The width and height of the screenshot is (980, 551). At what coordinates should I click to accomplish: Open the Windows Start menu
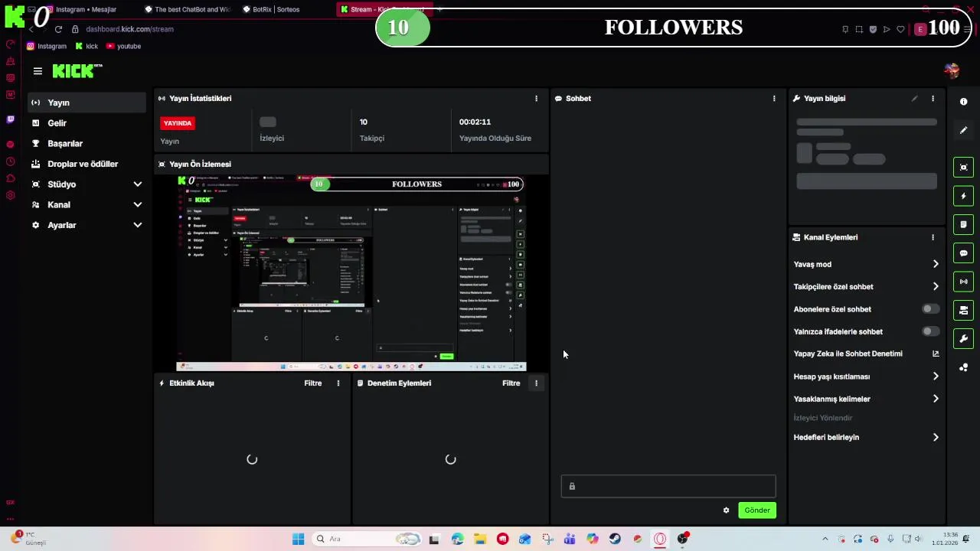pyautogui.click(x=299, y=539)
